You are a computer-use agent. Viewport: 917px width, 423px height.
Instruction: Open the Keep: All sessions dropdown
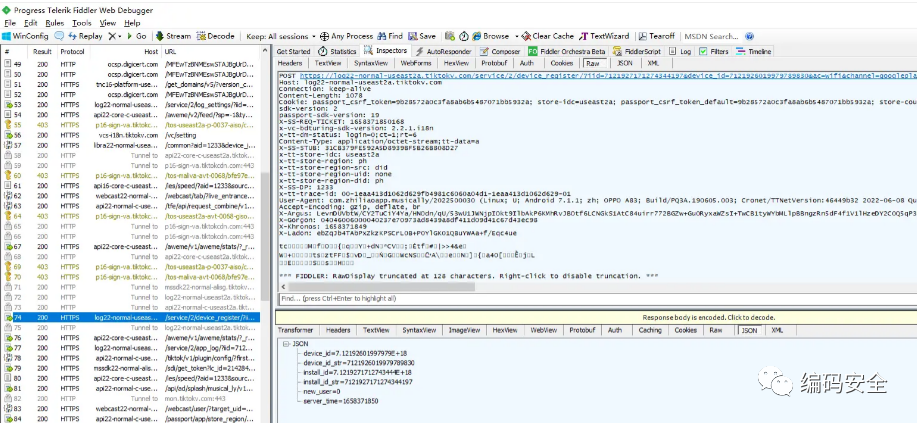point(281,36)
